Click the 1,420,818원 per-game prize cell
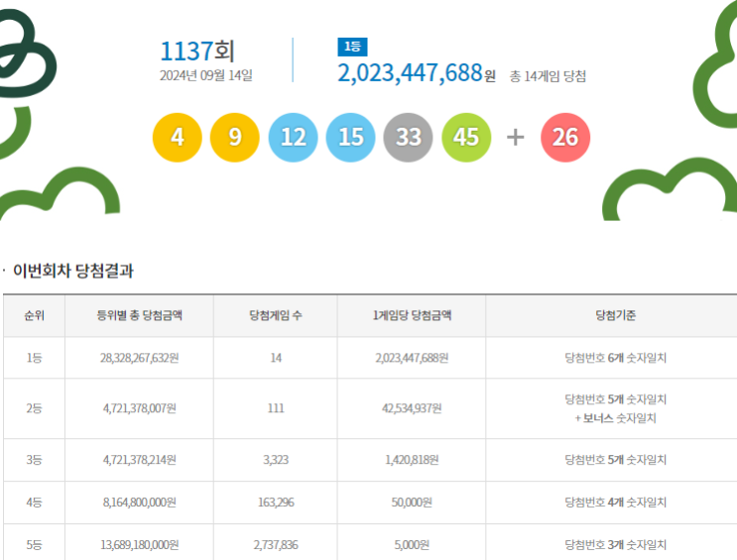 tap(412, 460)
